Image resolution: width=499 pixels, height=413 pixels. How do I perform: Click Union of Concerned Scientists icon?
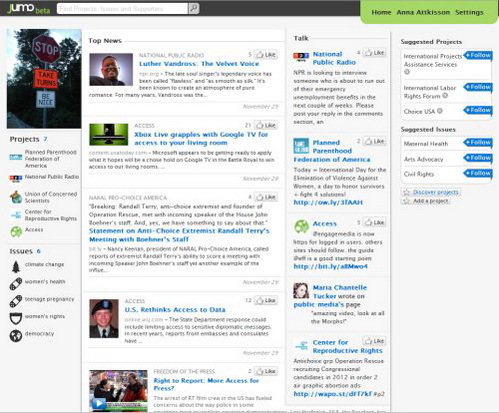(16, 197)
